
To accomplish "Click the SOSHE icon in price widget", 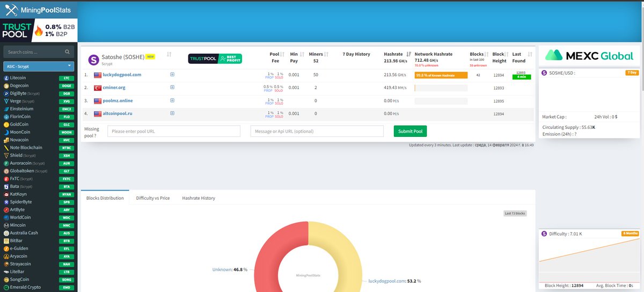I will pyautogui.click(x=545, y=72).
